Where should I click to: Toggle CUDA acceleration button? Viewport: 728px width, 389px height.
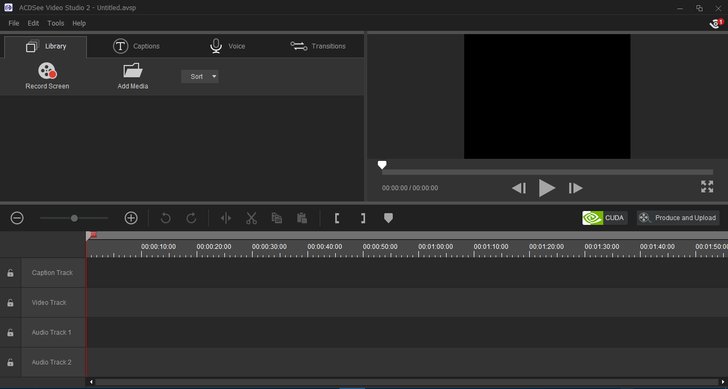(604, 218)
